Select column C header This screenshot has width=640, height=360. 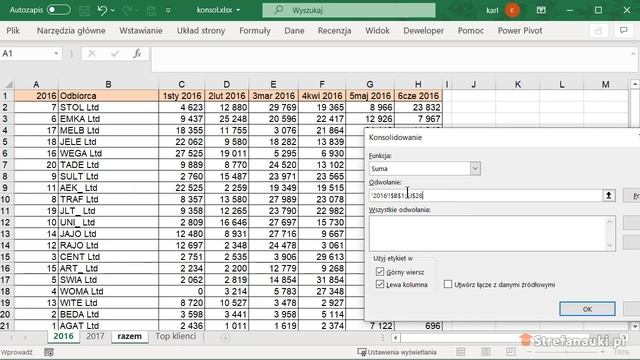(182, 84)
